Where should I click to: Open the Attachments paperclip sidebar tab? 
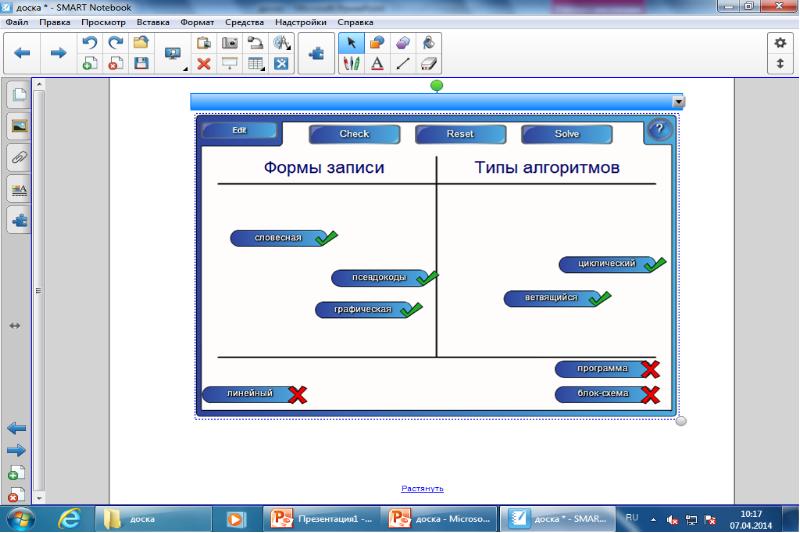18,157
